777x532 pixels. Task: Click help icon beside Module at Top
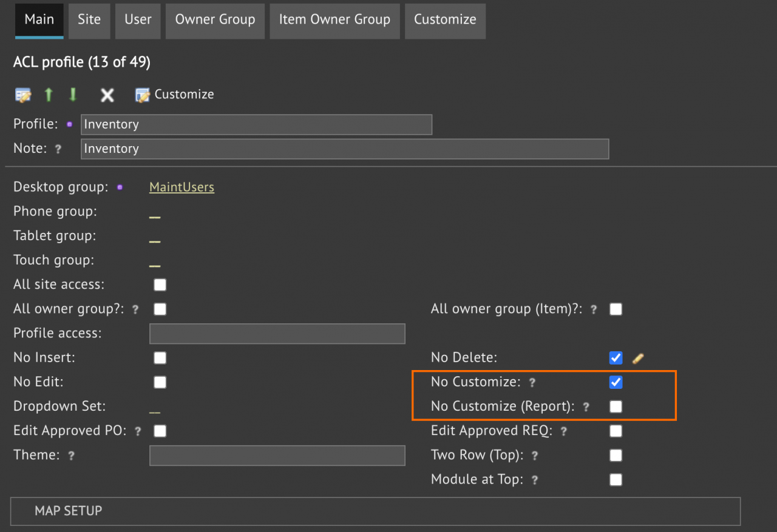coord(535,480)
